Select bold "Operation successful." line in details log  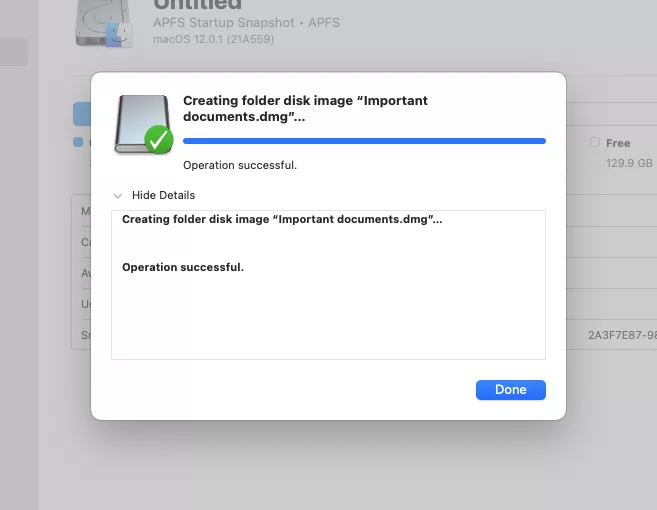[183, 267]
